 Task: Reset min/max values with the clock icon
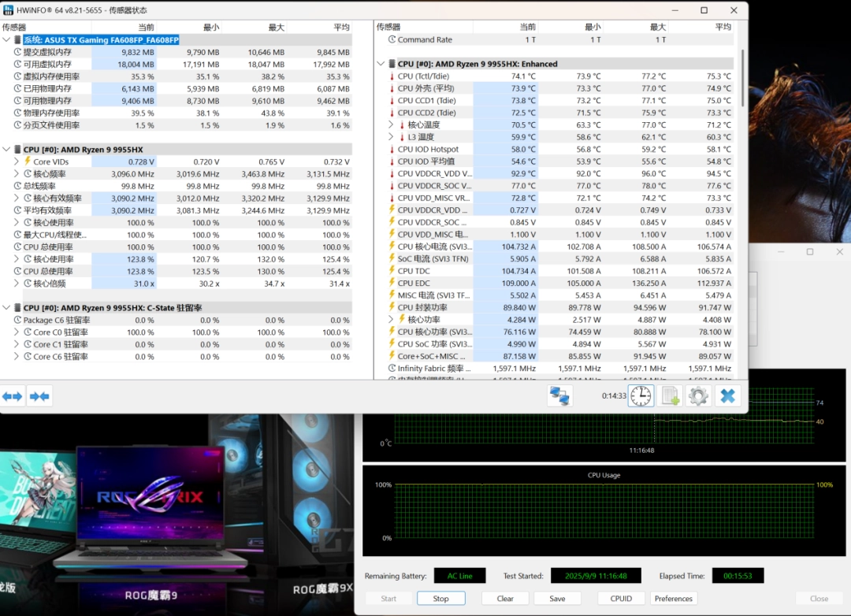641,395
